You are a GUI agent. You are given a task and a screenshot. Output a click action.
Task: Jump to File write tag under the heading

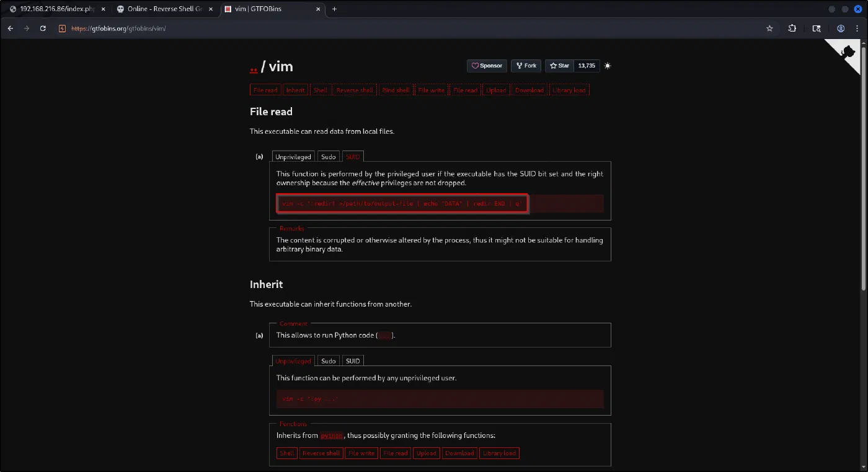pos(431,90)
